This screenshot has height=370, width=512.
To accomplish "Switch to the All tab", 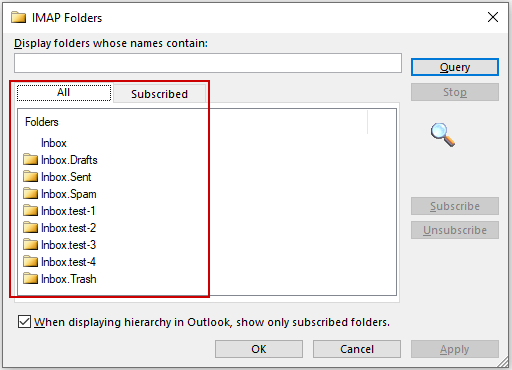I will point(64,92).
